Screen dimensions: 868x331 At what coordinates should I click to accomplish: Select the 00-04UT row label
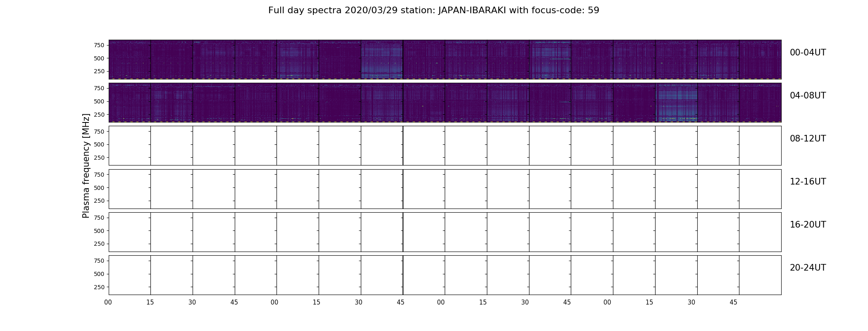(x=808, y=53)
